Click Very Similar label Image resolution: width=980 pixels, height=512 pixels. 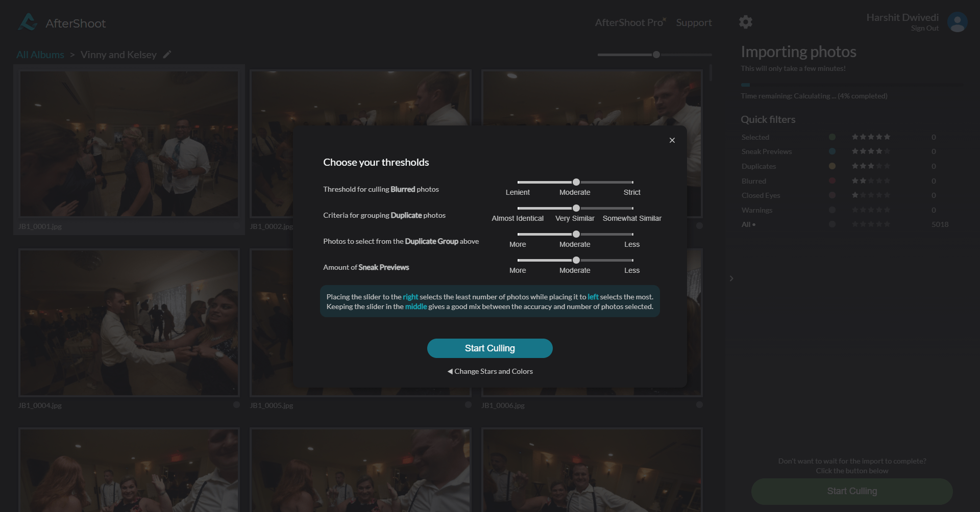(x=575, y=218)
